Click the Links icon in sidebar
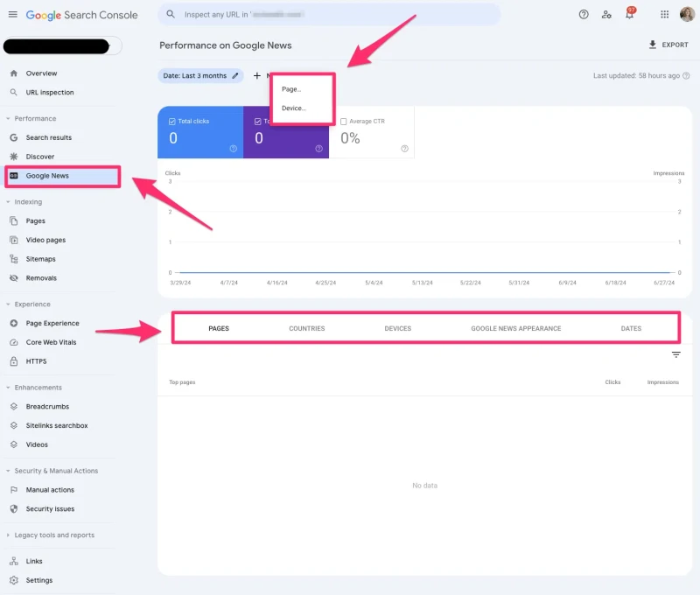This screenshot has height=595, width=700. (x=14, y=561)
